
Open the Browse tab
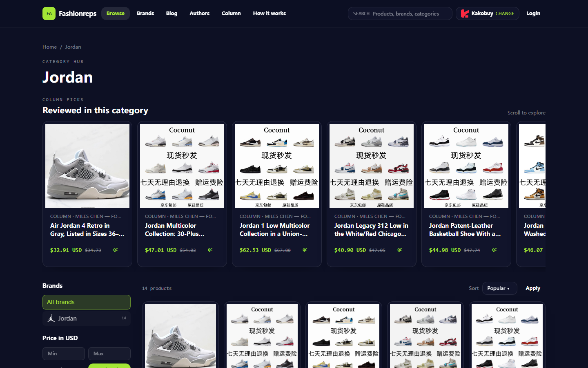coord(116,13)
